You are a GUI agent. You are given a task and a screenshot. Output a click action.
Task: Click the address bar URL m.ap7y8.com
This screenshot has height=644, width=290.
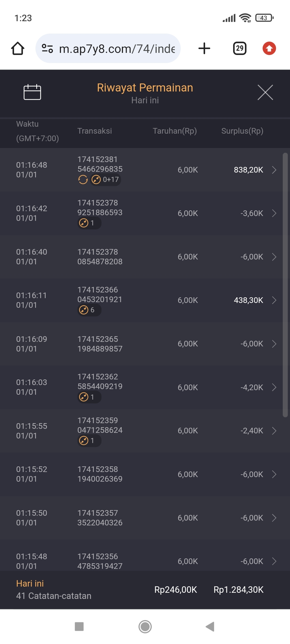(117, 49)
